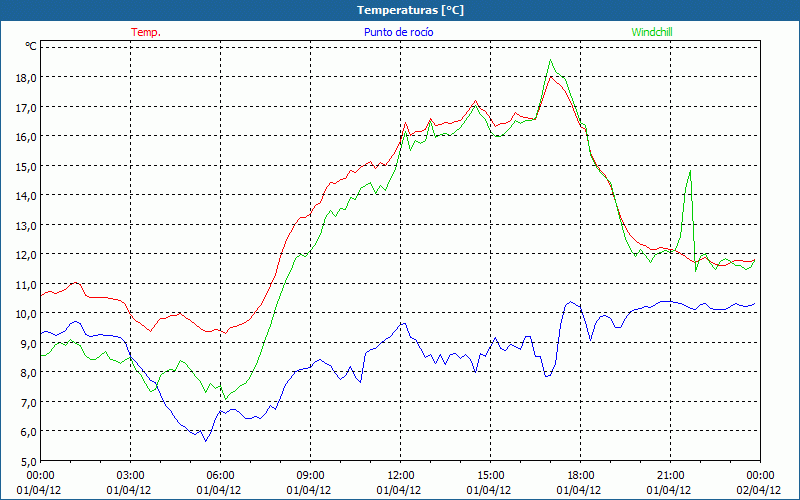
Task: Click the "02/04/12" date label
Action: coord(759,490)
